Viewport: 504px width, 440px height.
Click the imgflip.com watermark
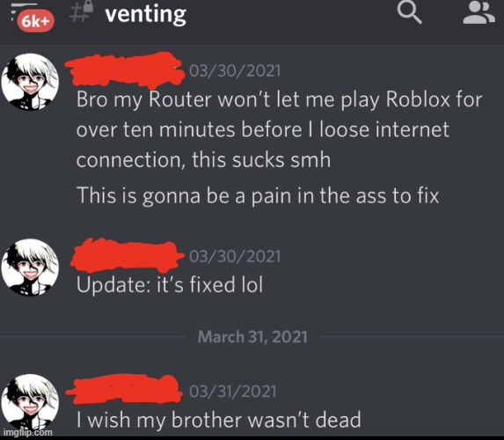(x=27, y=432)
